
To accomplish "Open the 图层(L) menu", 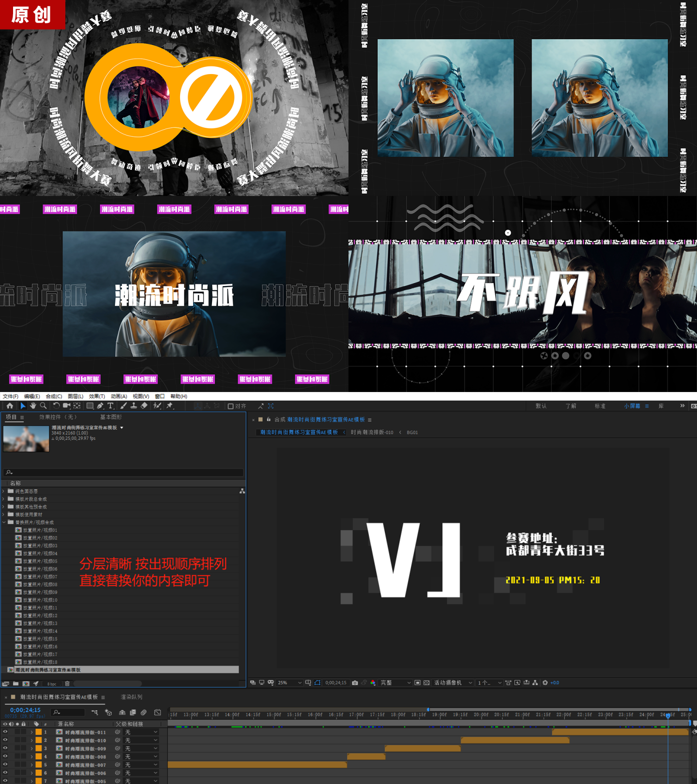I will click(x=76, y=396).
